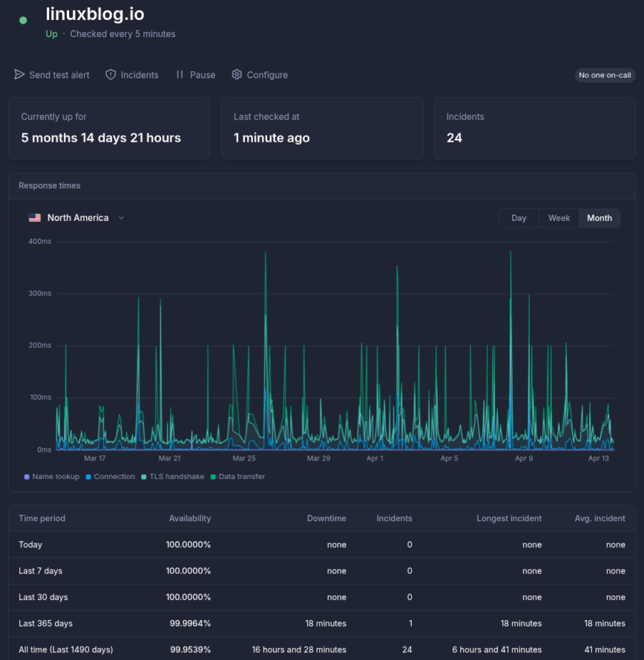Click '6 hours and 41 minutes' longest incident
Screen dimensions: 644x660
tap(497, 650)
